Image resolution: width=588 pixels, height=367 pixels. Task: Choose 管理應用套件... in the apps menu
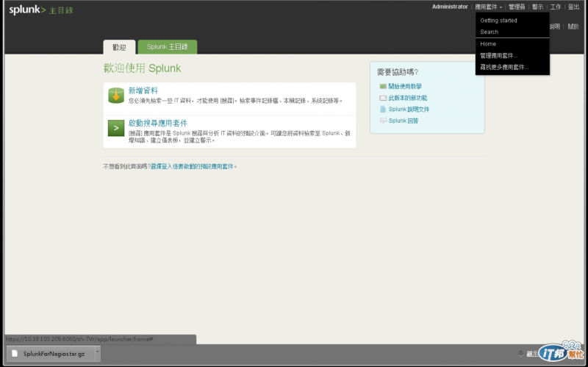coord(499,56)
